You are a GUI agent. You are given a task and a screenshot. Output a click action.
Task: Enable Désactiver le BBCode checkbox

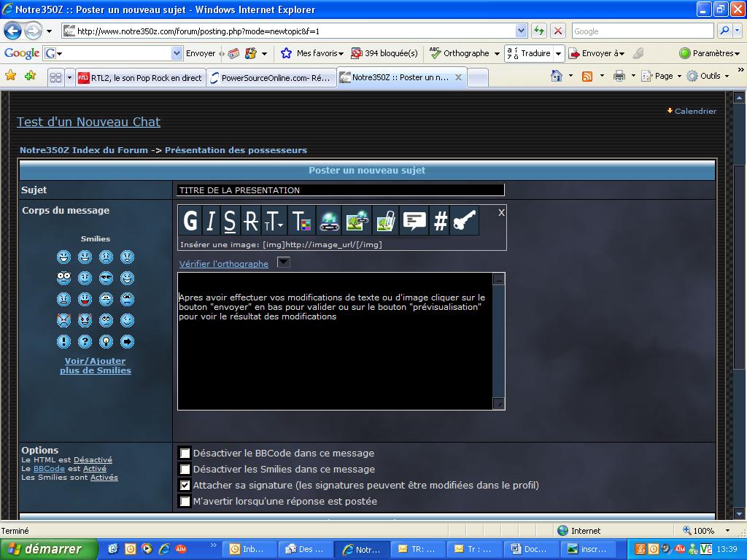coord(185,454)
